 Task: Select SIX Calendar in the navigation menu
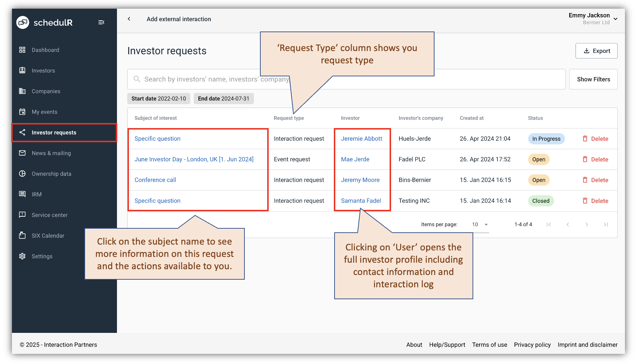click(22, 235)
